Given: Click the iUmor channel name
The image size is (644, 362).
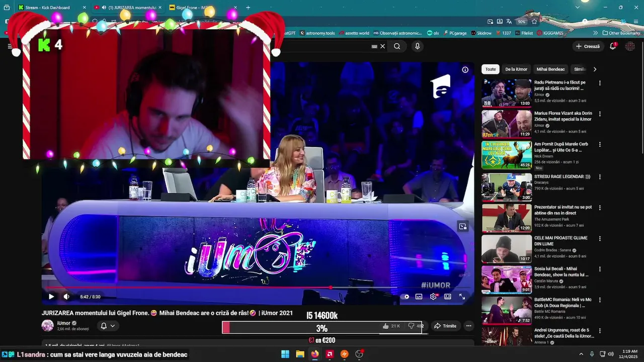Looking at the screenshot, I should (x=63, y=323).
